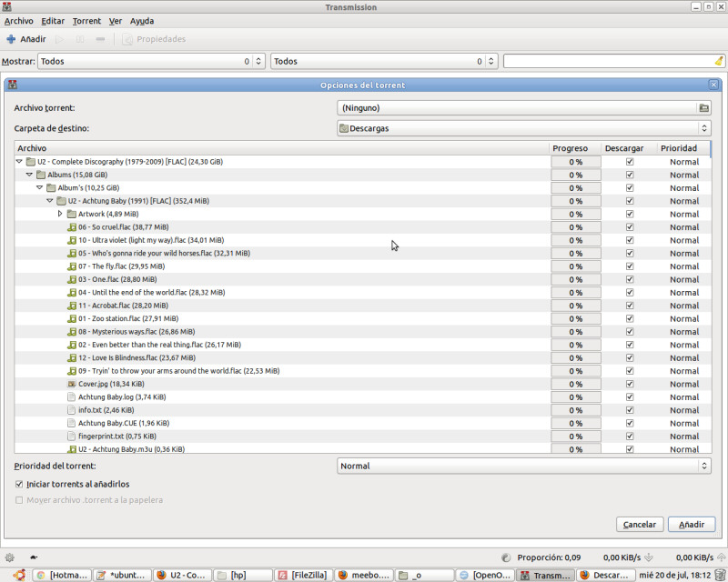
Task: Click the broom clear-filter icon in search box
Action: click(x=719, y=61)
